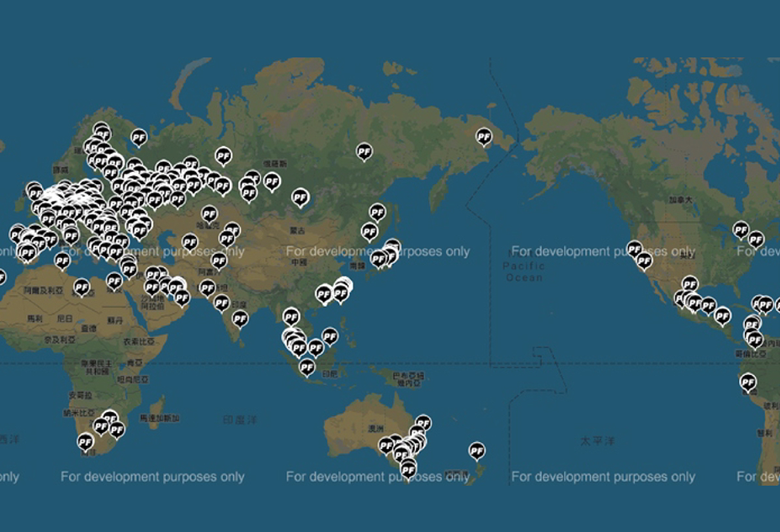Select the PF marker near Toronto, Canada
Screen dimensions: 780x532
tap(741, 230)
